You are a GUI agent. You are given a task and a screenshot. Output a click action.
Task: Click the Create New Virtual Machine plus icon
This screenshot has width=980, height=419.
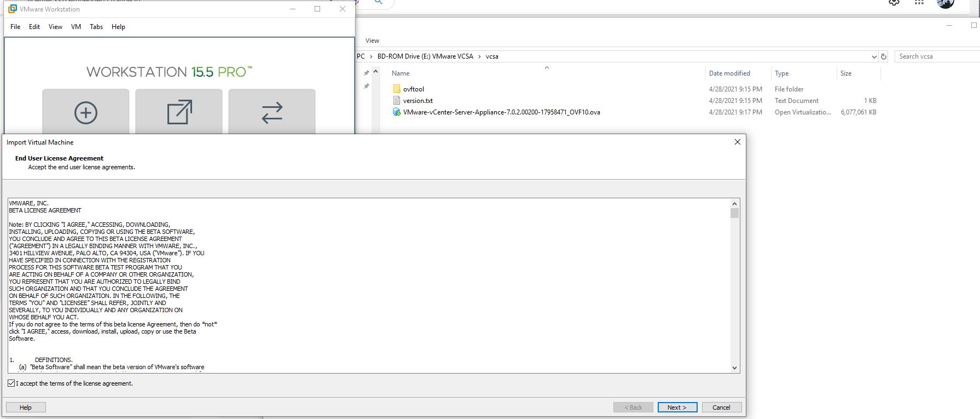pos(86,113)
